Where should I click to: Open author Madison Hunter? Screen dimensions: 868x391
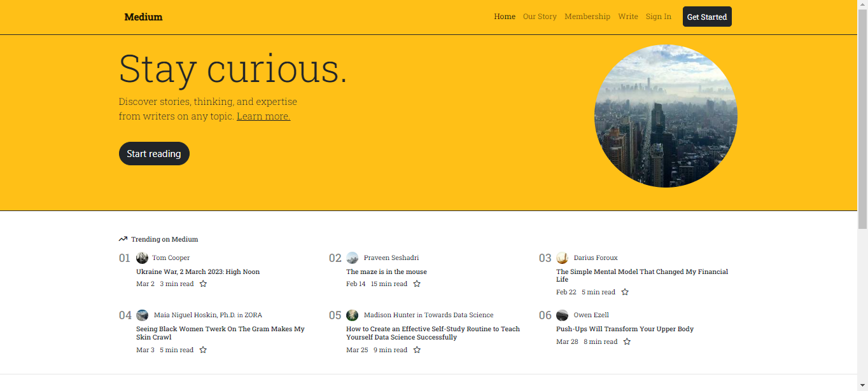point(389,315)
